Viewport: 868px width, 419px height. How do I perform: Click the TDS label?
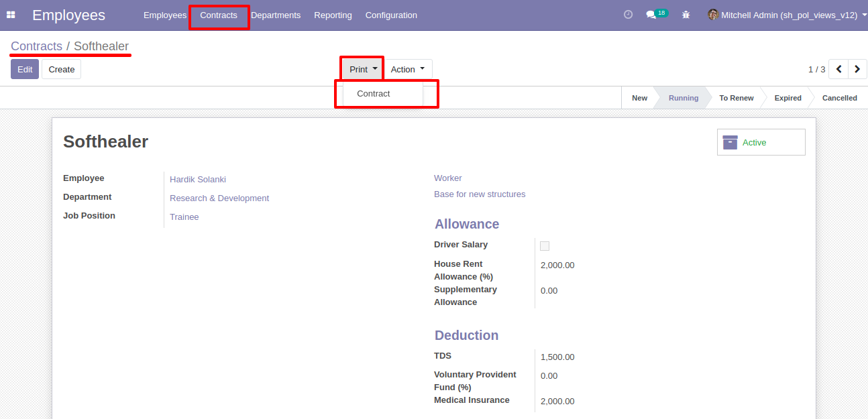click(x=443, y=356)
